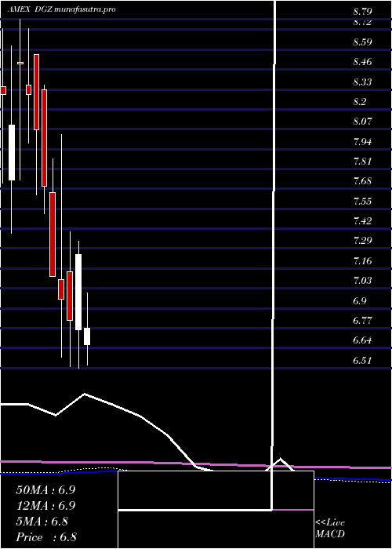Click the AMEX DGZ munafasutra.pro title
This screenshot has width=392, height=549.
[x=62, y=9]
